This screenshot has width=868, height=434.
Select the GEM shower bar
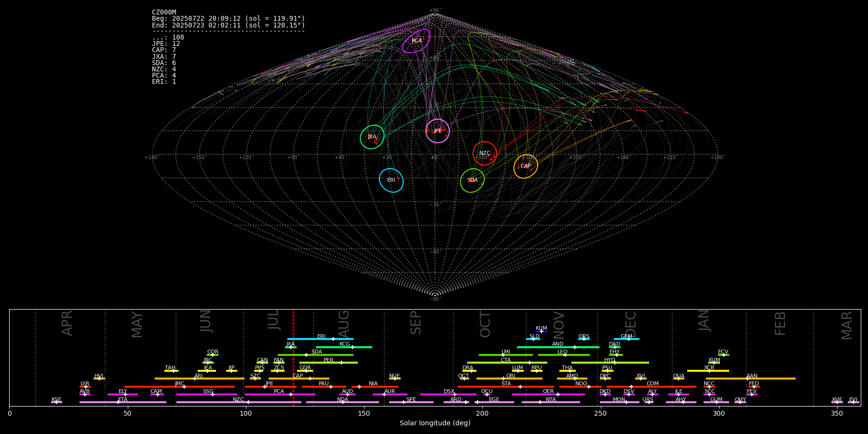626,339
